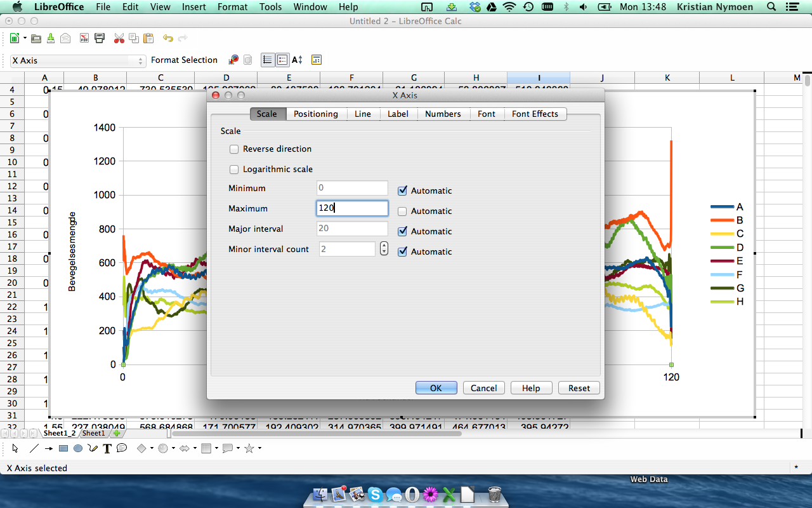Select the Line drawing tool
This screenshot has width=812, height=508.
(x=34, y=448)
